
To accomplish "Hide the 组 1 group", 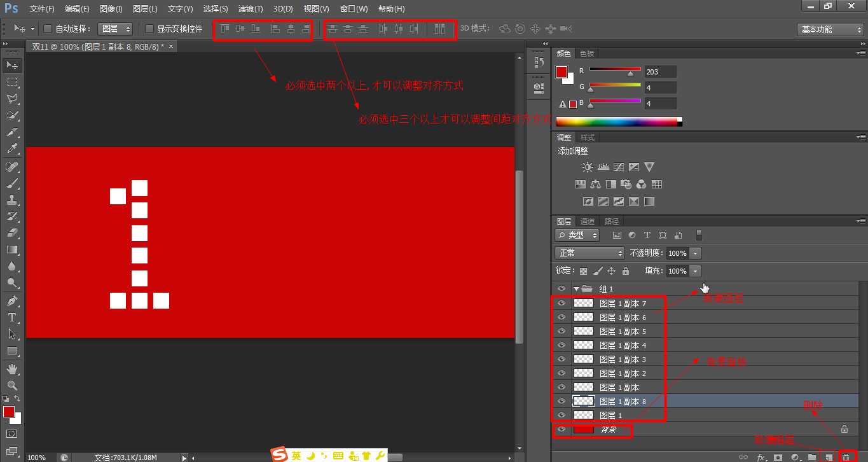I will pyautogui.click(x=561, y=289).
